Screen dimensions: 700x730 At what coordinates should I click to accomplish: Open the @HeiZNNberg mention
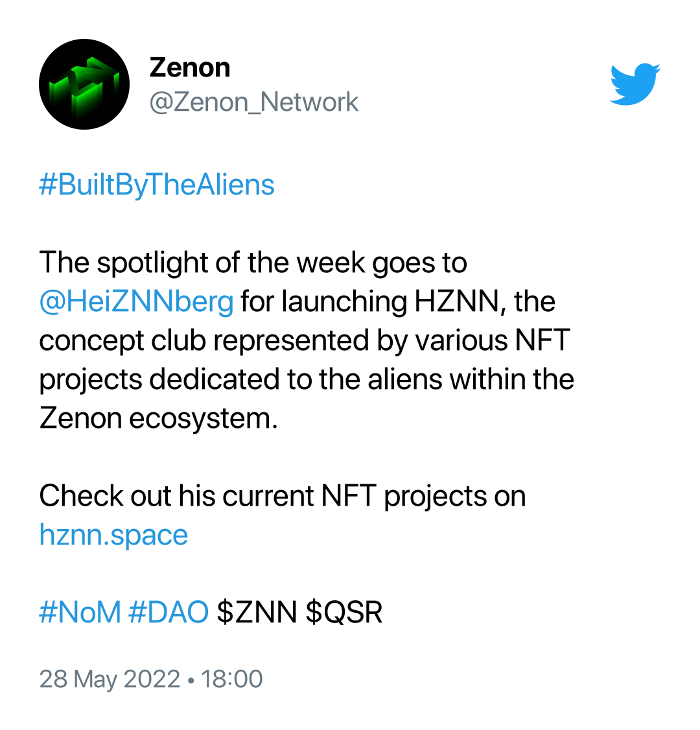click(x=136, y=302)
